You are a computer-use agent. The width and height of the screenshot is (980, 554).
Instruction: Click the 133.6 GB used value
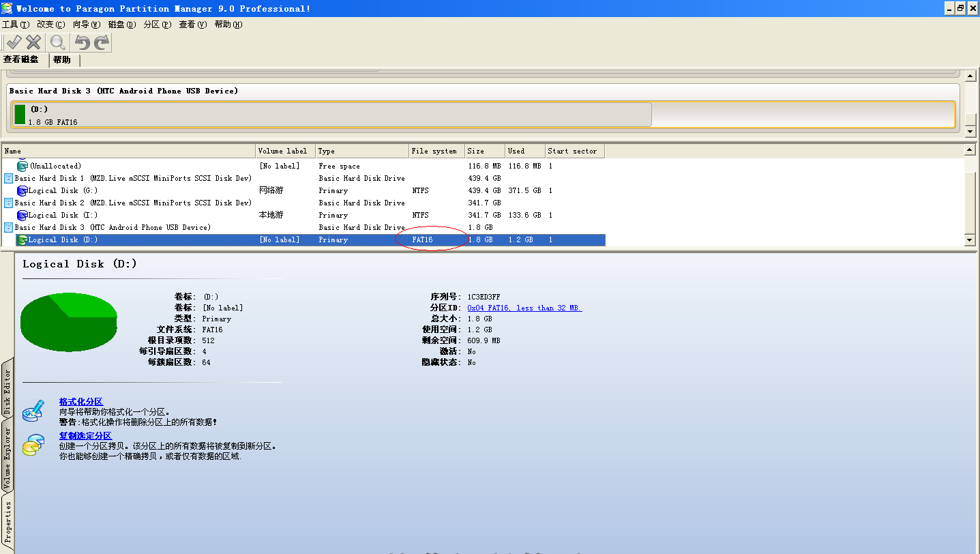524,215
